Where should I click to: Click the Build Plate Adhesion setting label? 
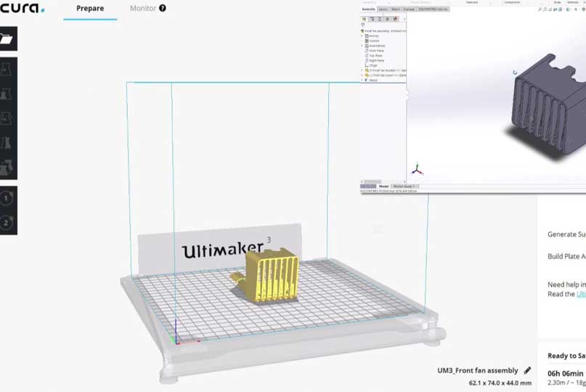566,256
